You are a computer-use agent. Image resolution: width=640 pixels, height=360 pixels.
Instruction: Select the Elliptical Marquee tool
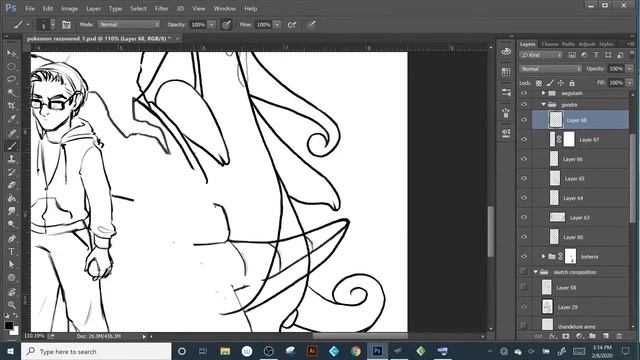(11, 67)
